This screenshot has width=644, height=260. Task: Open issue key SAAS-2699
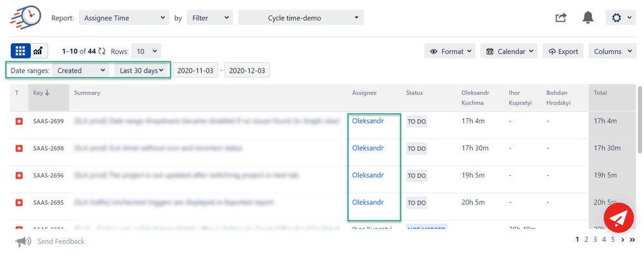(x=48, y=122)
